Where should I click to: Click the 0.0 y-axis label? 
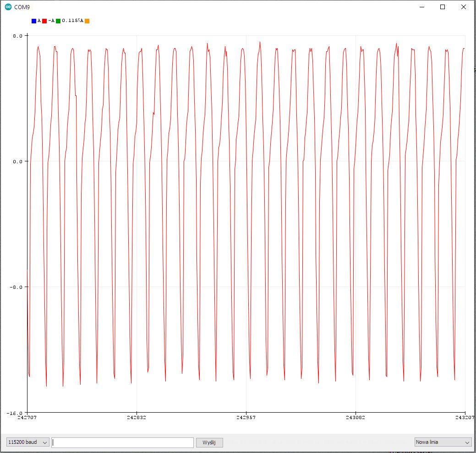tap(17, 161)
